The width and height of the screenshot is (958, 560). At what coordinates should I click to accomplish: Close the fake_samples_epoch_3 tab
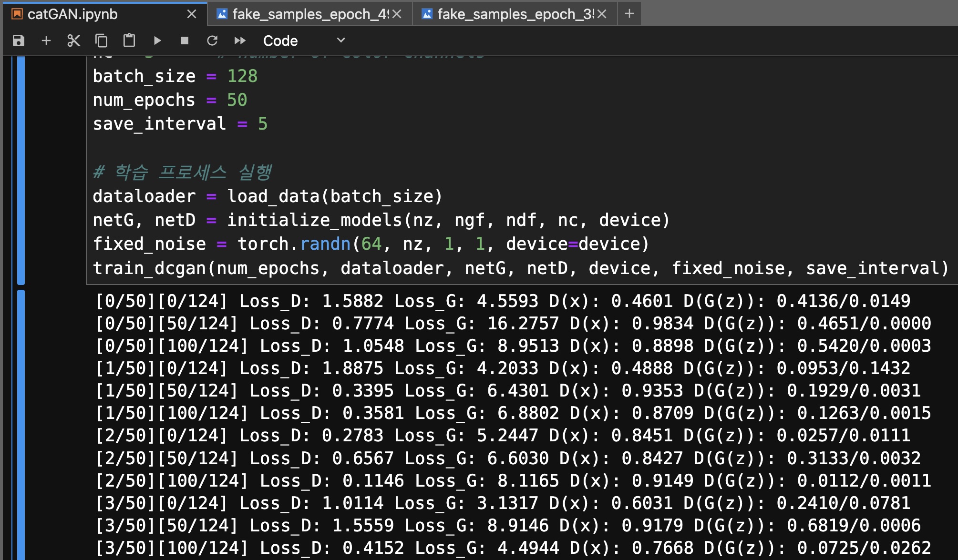pyautogui.click(x=602, y=14)
